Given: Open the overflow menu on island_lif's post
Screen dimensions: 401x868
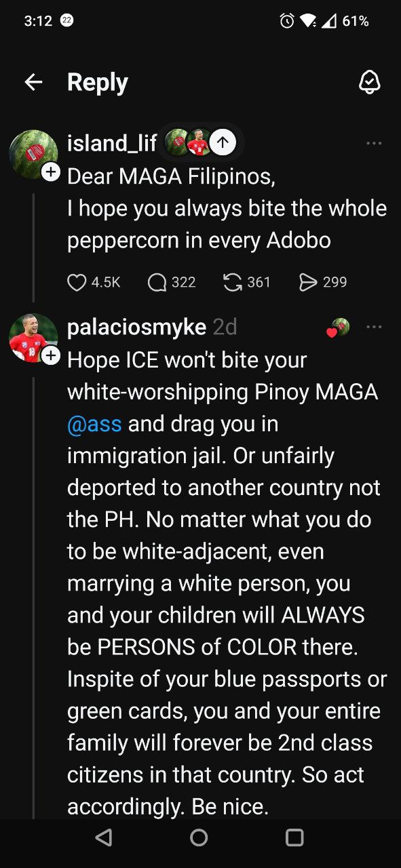Looking at the screenshot, I should point(374,142).
